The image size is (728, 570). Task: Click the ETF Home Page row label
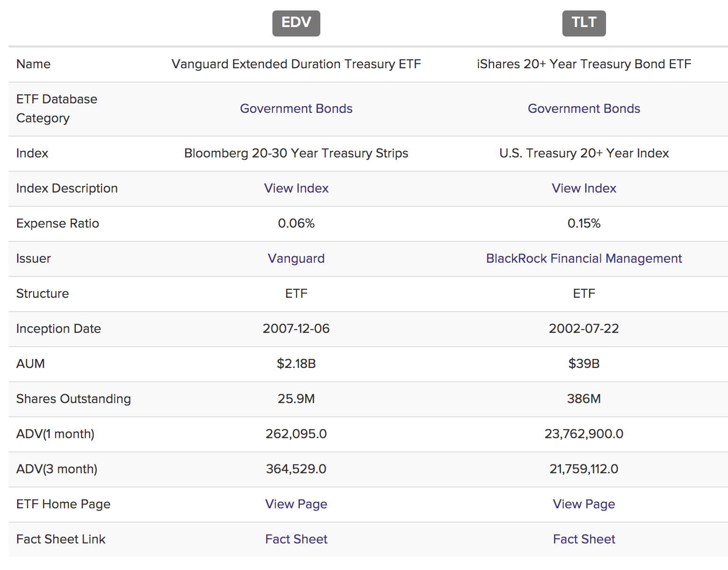click(x=63, y=504)
